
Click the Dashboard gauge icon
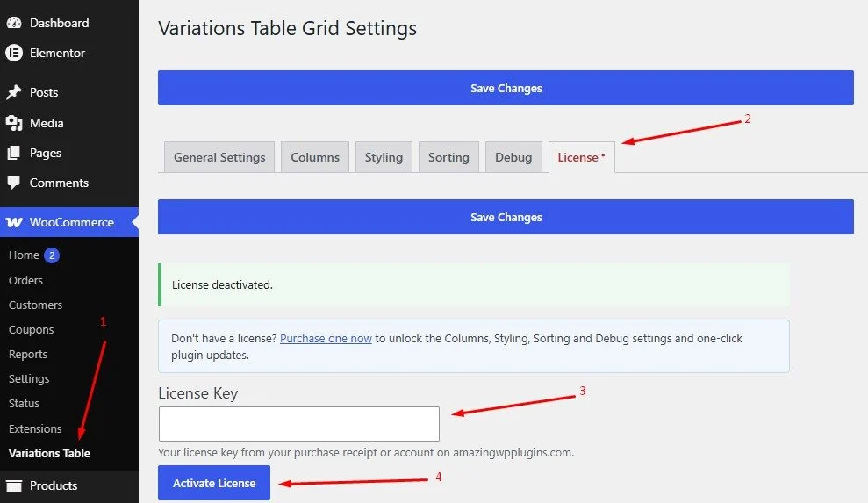click(x=14, y=23)
